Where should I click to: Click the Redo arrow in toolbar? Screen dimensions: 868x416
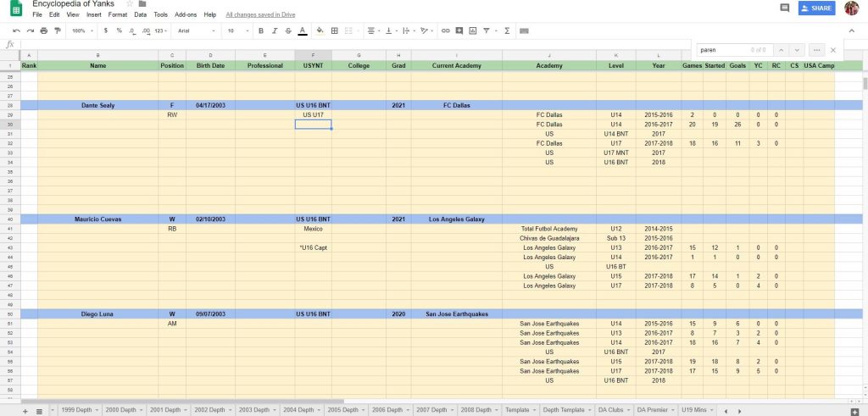31,31
